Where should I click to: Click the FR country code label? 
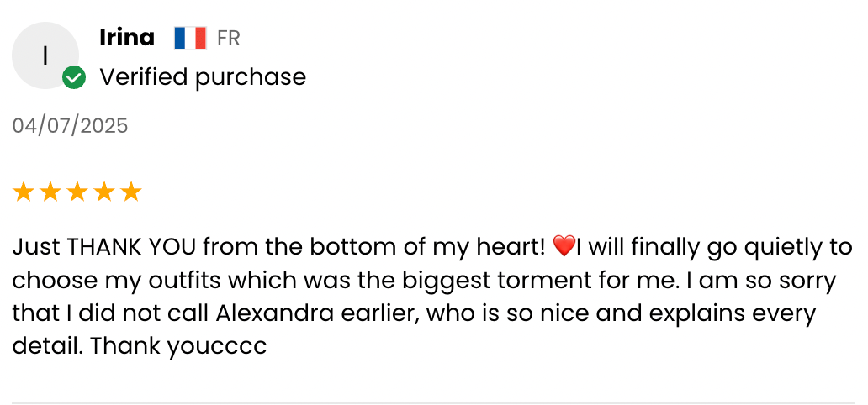(229, 38)
